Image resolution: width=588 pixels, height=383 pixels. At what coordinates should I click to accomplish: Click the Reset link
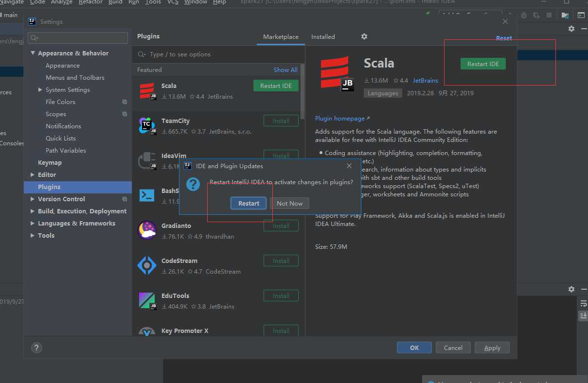[x=504, y=38]
